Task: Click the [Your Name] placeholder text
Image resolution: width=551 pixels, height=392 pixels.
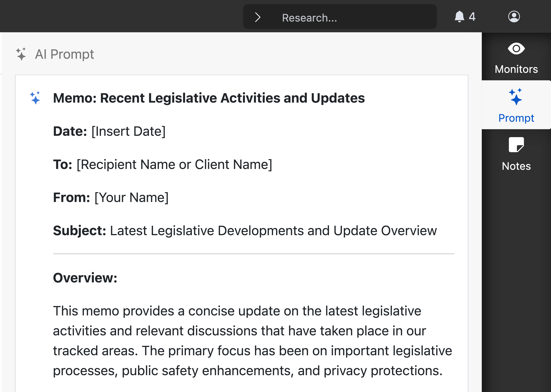Action: 131,198
